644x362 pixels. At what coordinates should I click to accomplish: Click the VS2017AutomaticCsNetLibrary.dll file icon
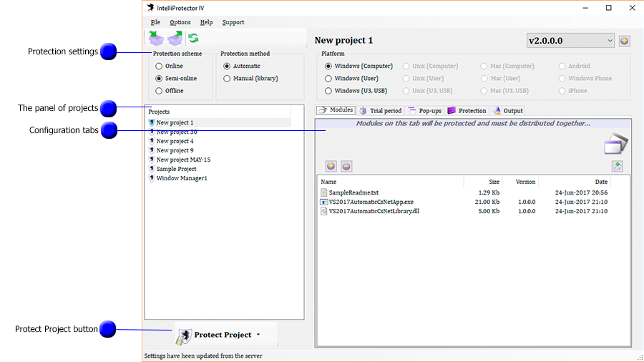pos(323,211)
